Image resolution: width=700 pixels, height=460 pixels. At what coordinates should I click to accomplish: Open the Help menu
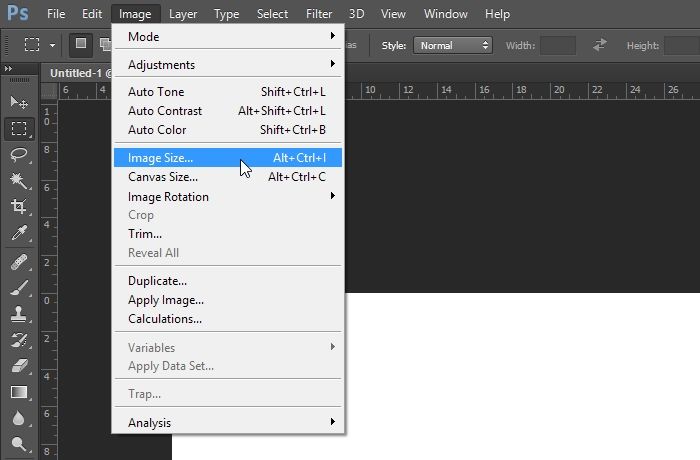point(497,14)
